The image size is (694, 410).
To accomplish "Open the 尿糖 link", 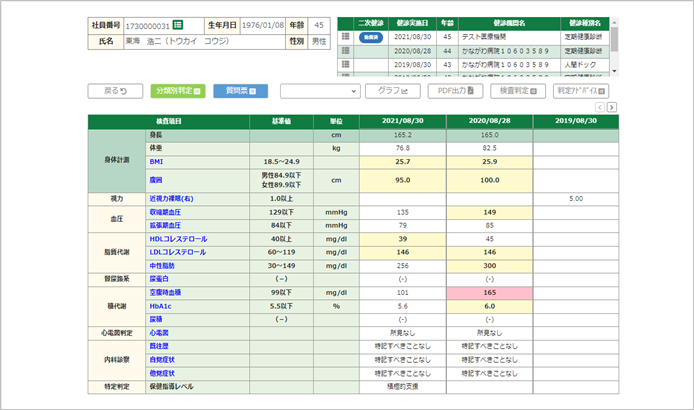I will (x=156, y=319).
